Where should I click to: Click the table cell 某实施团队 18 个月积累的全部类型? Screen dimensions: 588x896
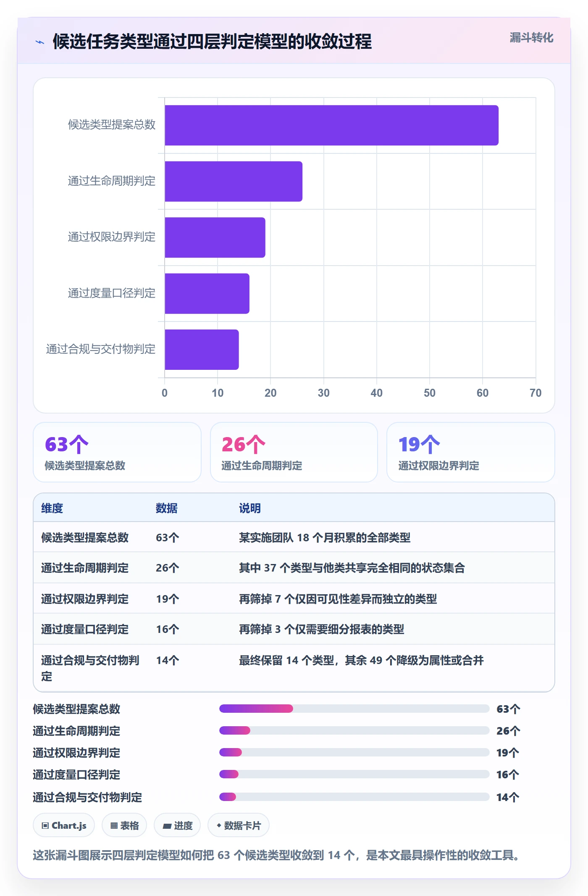click(x=325, y=538)
